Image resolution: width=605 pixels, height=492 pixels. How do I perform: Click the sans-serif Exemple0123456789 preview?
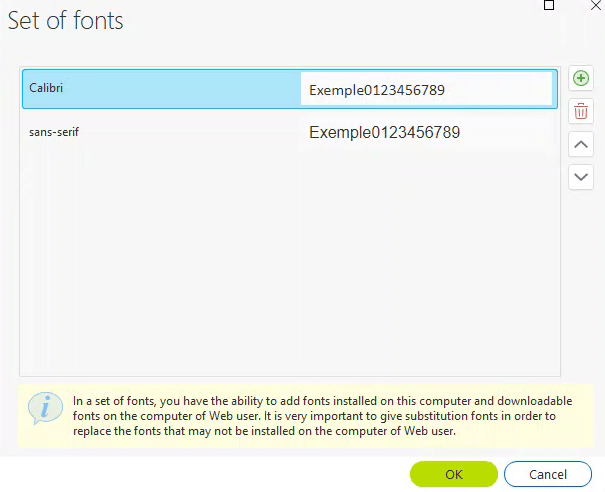[x=385, y=132]
